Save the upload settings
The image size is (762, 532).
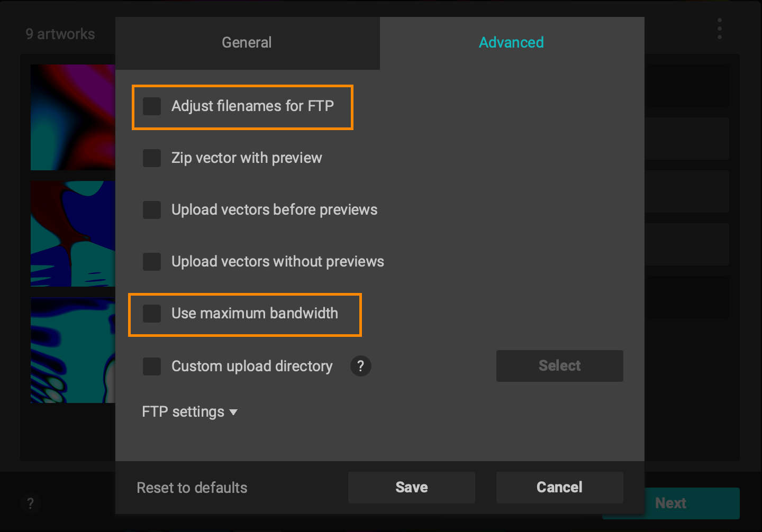pyautogui.click(x=412, y=487)
